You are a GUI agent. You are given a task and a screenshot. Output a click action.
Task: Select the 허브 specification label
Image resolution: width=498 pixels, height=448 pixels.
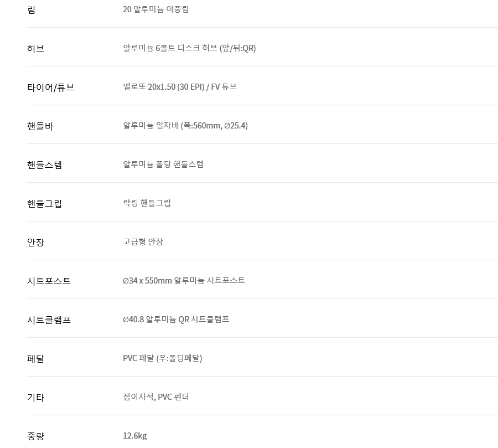[35, 49]
